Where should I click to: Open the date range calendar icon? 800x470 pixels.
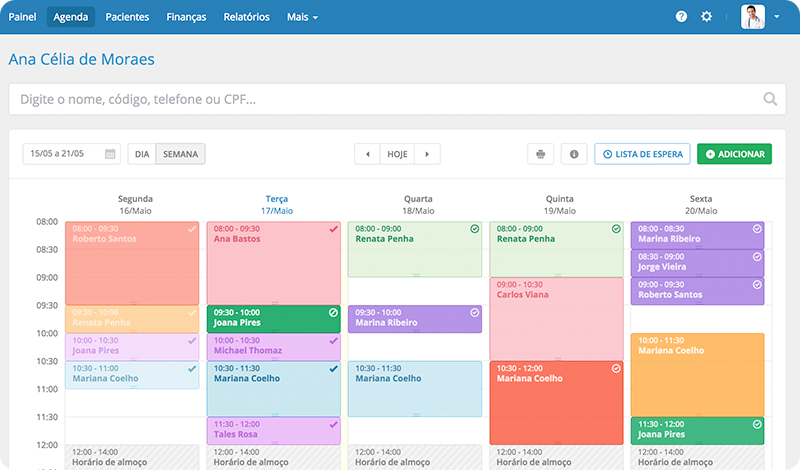point(110,154)
